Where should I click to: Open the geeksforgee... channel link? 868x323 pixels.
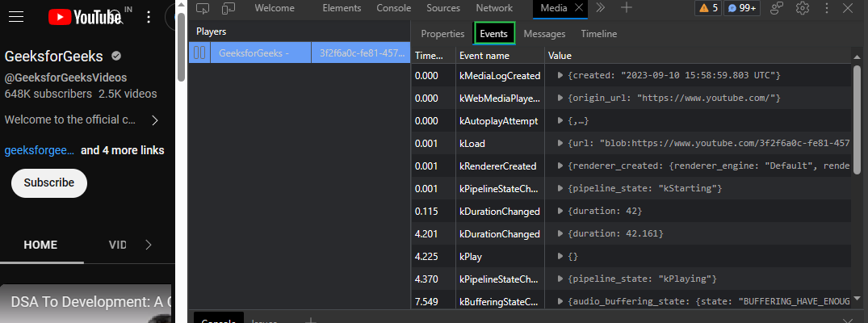(x=40, y=151)
